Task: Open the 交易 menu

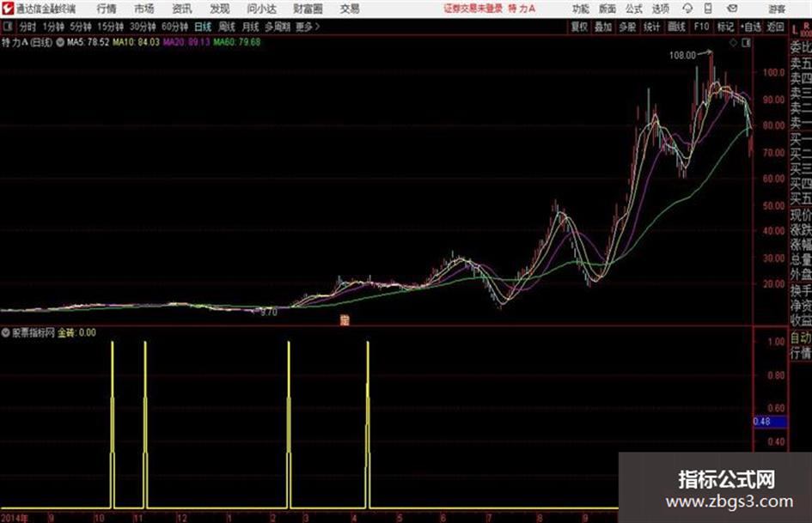Action: pos(350,9)
